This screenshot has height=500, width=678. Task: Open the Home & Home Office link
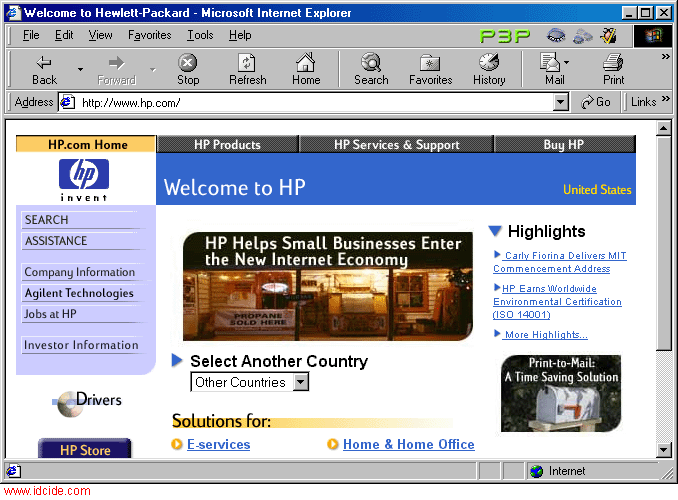(408, 444)
